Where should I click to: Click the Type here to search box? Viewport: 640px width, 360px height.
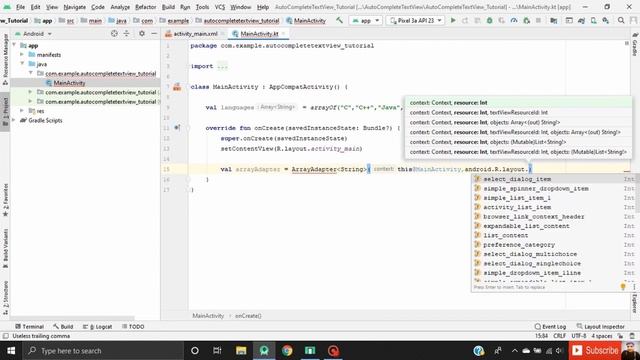click(x=103, y=351)
